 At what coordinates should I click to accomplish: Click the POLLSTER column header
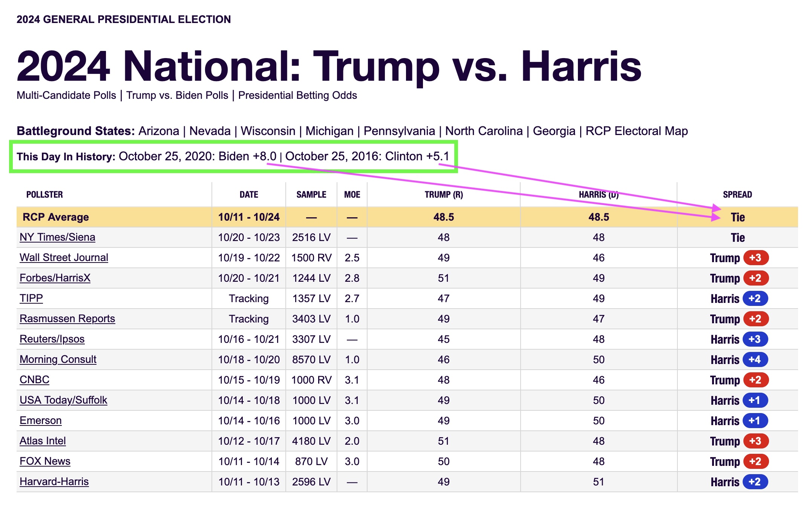point(44,195)
